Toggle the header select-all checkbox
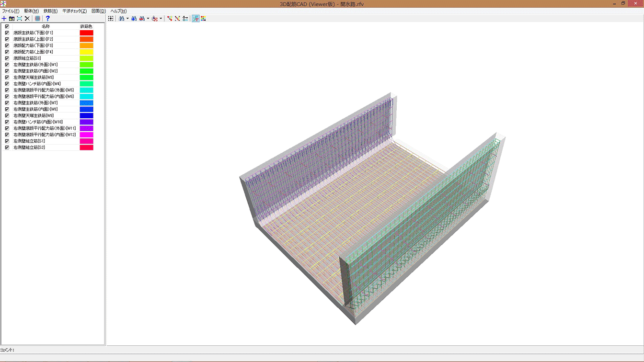The height and width of the screenshot is (362, 644). 7,26
